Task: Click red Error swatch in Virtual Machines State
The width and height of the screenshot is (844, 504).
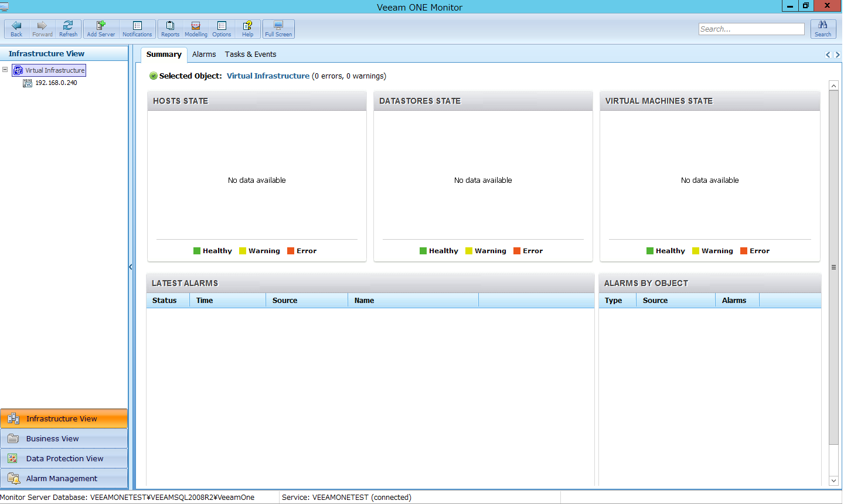Action: tap(744, 251)
